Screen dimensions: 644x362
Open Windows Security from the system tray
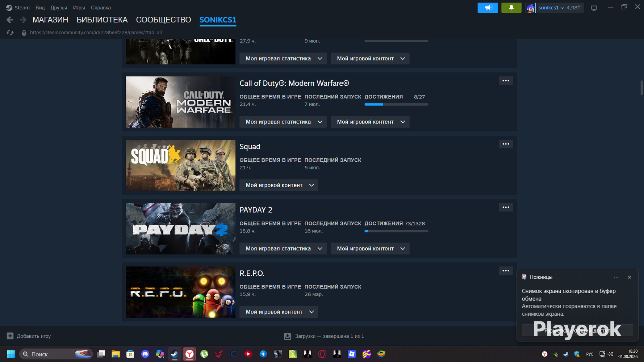click(577, 354)
